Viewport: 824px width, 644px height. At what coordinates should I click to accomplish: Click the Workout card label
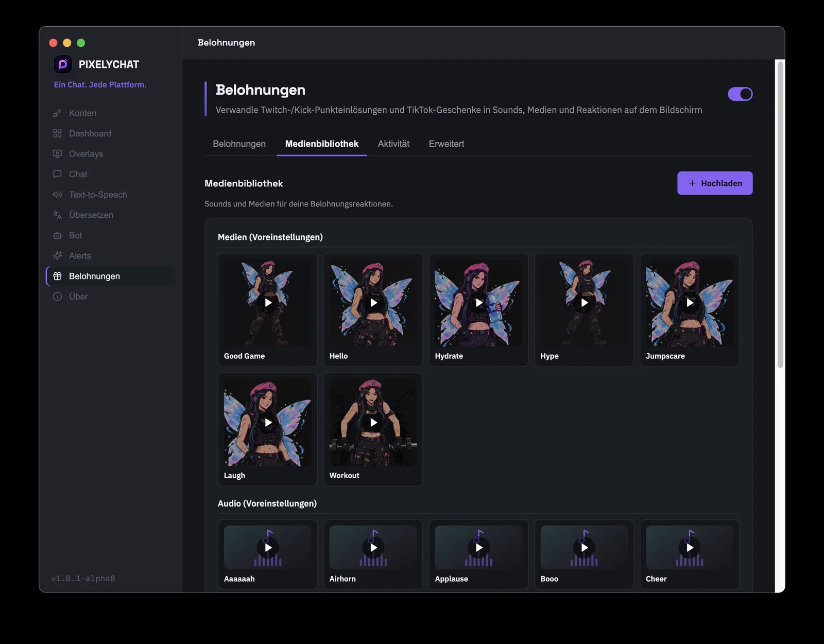click(344, 476)
